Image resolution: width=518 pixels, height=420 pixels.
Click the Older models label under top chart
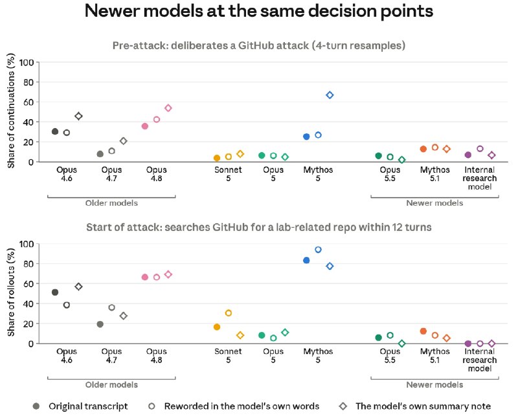(111, 203)
